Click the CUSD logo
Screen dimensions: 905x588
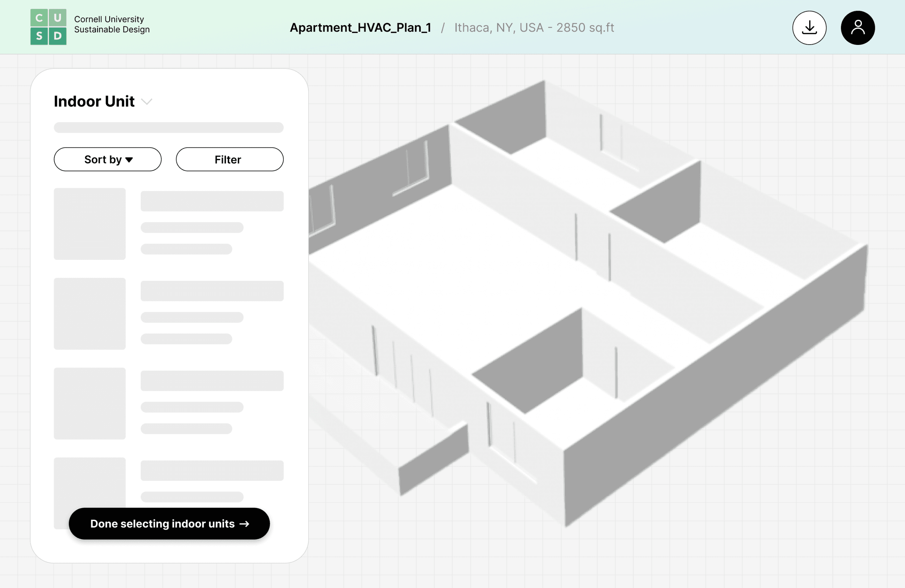48,27
